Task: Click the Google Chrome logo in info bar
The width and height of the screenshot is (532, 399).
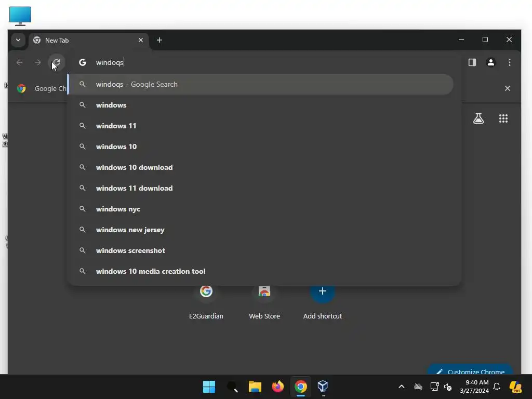Action: 21,88
